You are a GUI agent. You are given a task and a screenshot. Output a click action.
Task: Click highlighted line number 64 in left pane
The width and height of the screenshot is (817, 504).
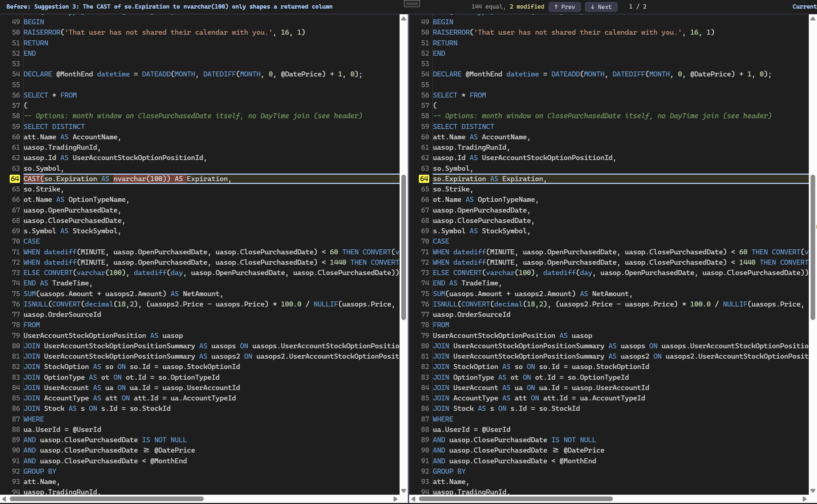(15, 179)
